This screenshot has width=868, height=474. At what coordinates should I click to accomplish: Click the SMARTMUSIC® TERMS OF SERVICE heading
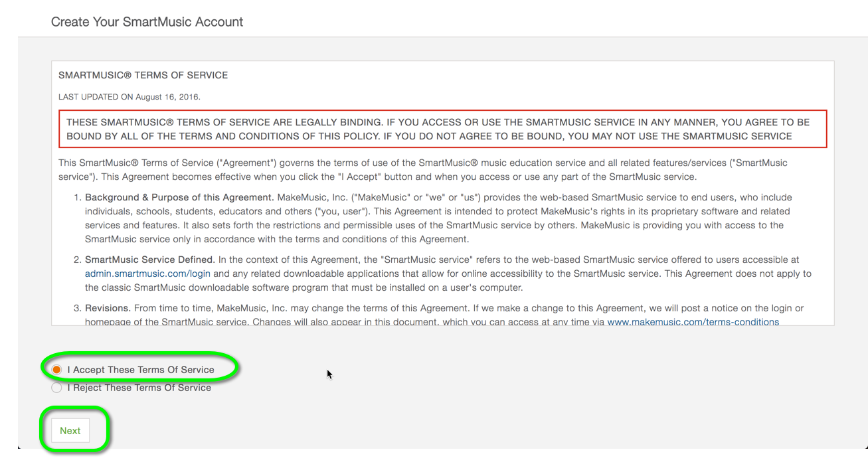pos(143,75)
